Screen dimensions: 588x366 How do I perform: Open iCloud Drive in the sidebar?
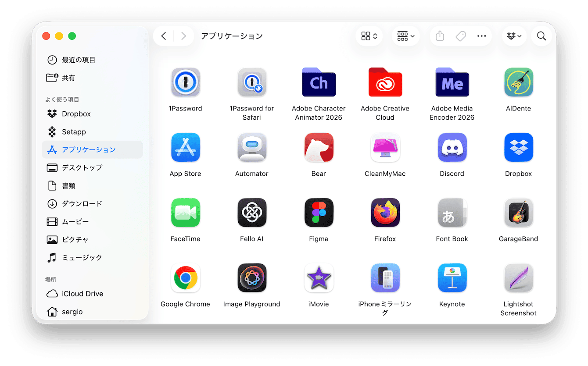pyautogui.click(x=92, y=294)
